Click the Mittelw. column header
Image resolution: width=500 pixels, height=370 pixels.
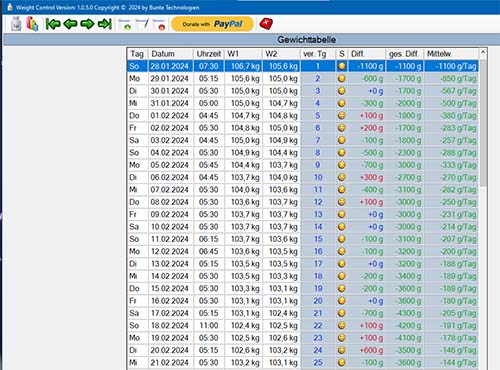[451, 54]
